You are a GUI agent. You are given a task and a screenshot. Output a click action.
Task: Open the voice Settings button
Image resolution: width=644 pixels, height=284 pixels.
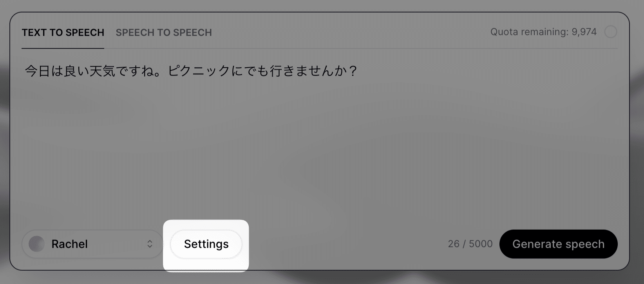click(206, 244)
